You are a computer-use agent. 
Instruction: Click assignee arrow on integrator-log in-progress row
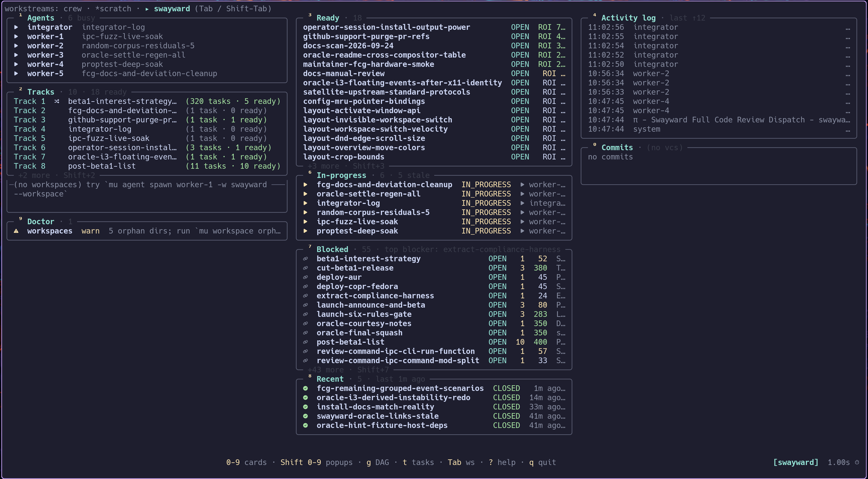[x=522, y=203]
